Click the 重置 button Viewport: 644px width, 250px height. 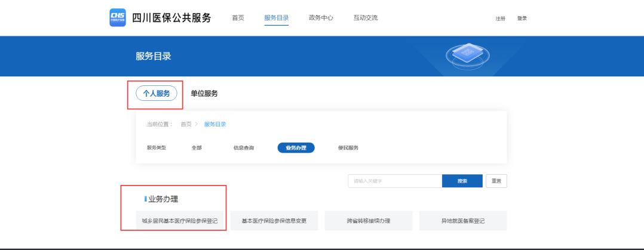[496, 181]
